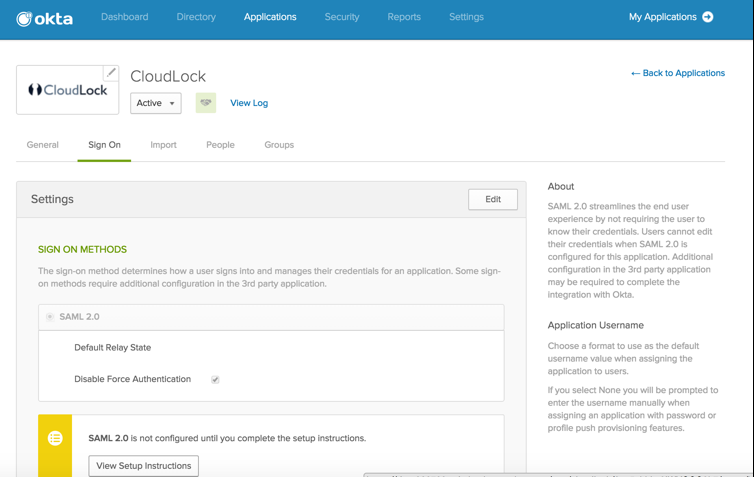754x477 pixels.
Task: Open the View Log link
Action: (x=249, y=103)
